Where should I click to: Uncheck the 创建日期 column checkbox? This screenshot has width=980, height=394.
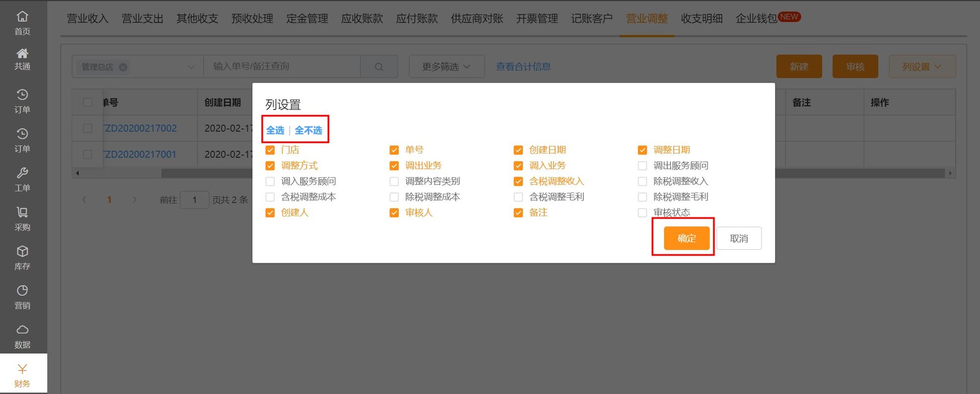coord(518,150)
